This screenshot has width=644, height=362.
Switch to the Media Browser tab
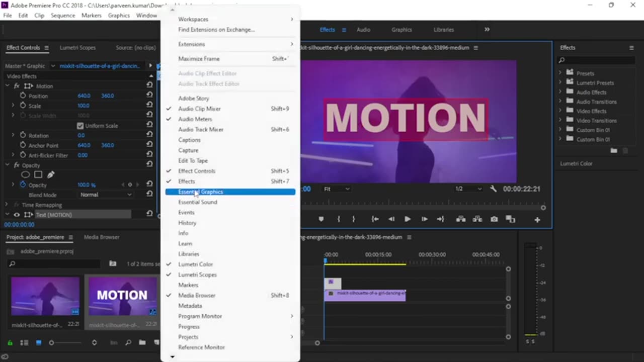[102, 237]
